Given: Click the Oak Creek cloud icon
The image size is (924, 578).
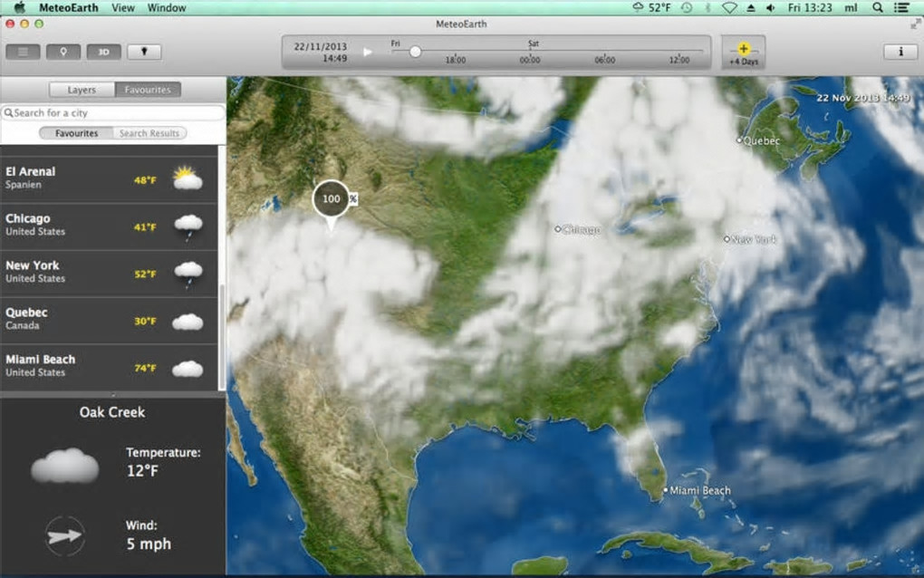Looking at the screenshot, I should click(65, 466).
